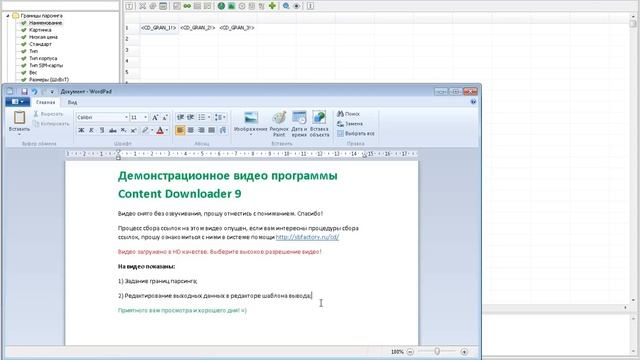Screen dimensions: 640x360
Task: Select the Тип корпуса tree item
Action: (43, 58)
